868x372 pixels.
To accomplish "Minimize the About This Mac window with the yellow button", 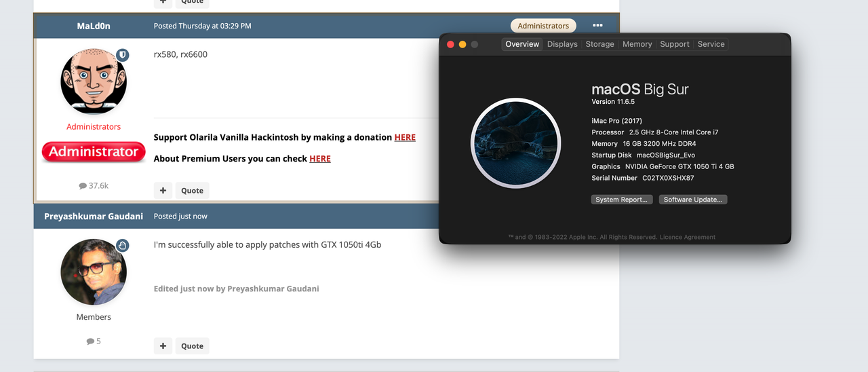I will pos(462,44).
